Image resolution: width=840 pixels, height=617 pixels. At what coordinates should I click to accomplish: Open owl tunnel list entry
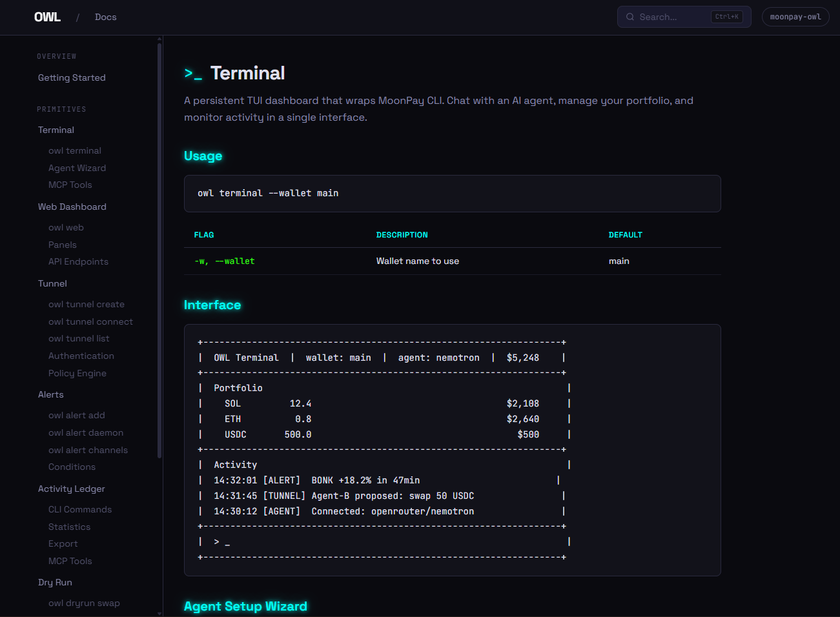click(x=79, y=338)
